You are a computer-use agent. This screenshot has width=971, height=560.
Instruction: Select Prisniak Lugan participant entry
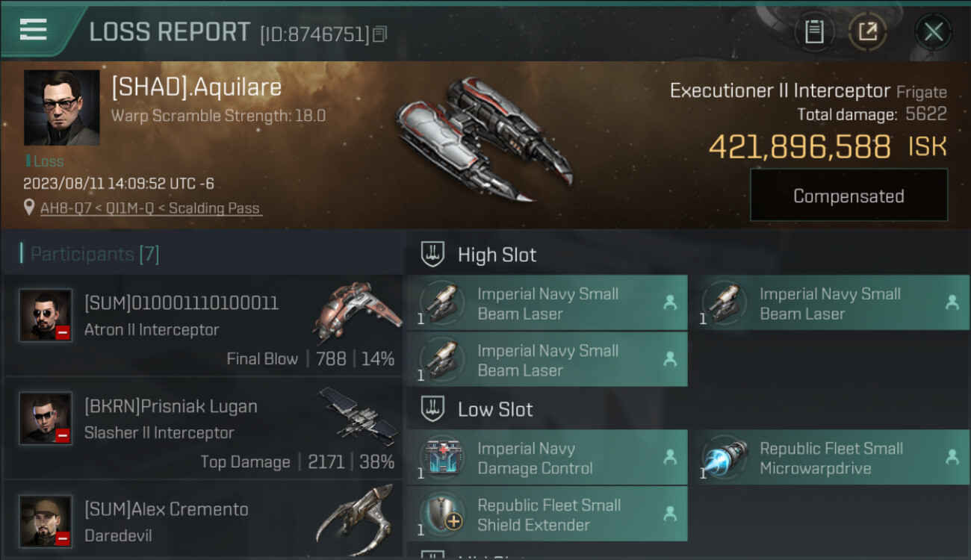point(203,429)
